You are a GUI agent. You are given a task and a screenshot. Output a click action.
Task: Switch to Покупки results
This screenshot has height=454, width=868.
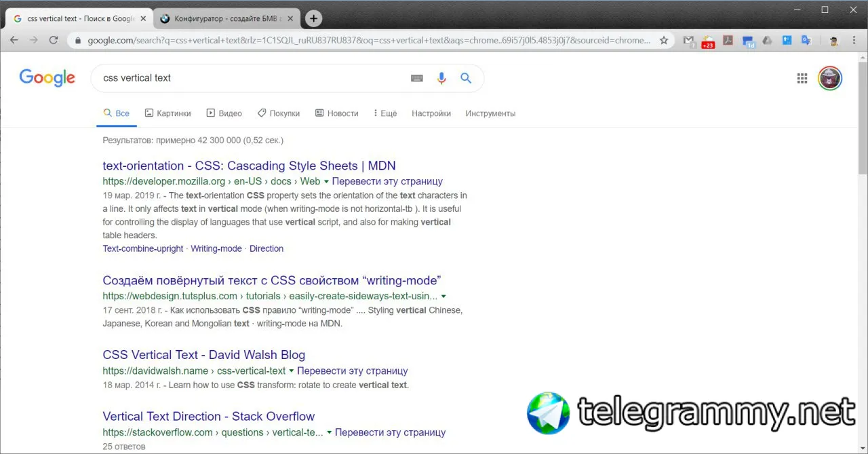[x=279, y=113]
